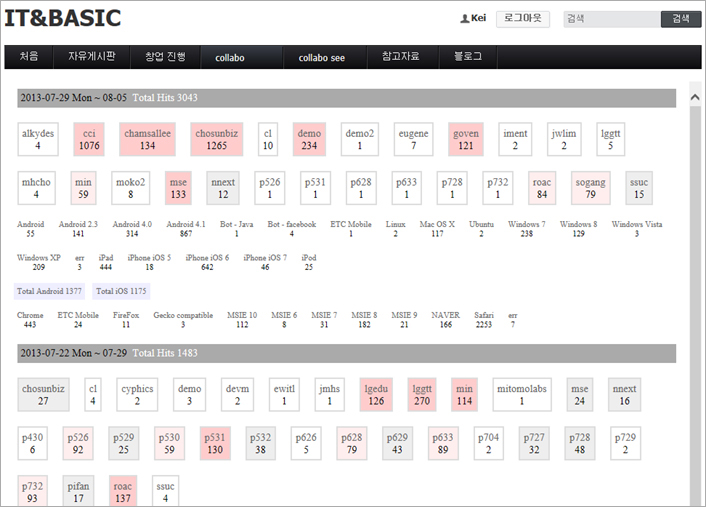
Task: Click the Kei user profile icon
Action: pyautogui.click(x=464, y=19)
